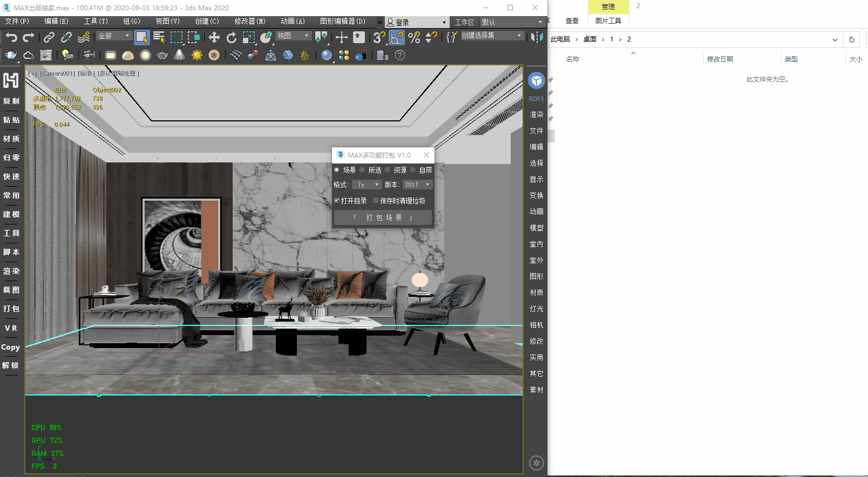The width and height of the screenshot is (868, 477).
Task: Click the Link objects chain icon
Action: [49, 37]
